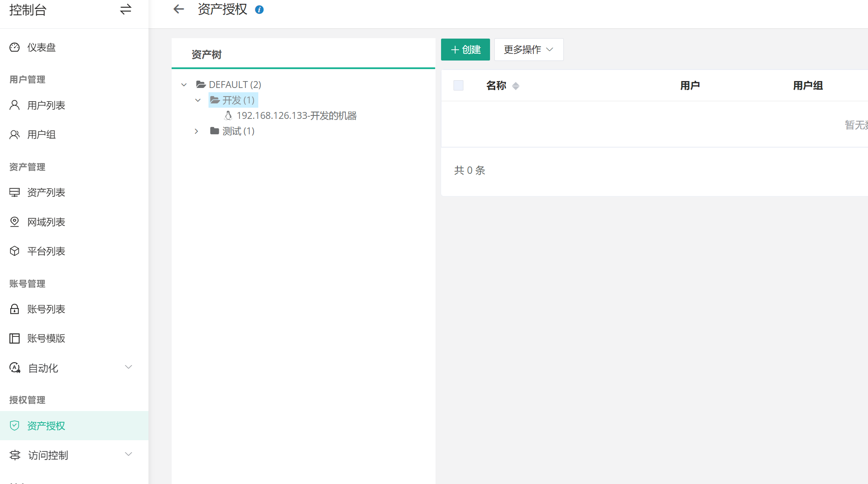Tick the select-all checkbox in table header

tap(458, 85)
